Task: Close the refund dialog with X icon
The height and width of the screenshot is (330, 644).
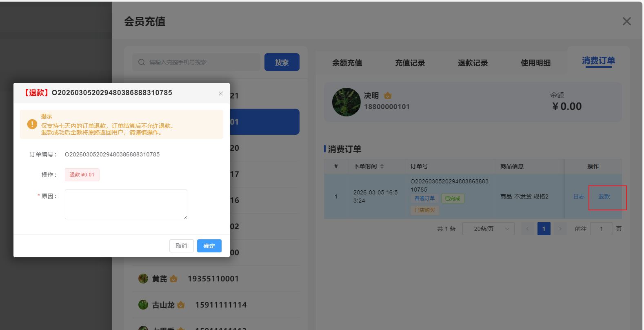Action: tap(221, 94)
